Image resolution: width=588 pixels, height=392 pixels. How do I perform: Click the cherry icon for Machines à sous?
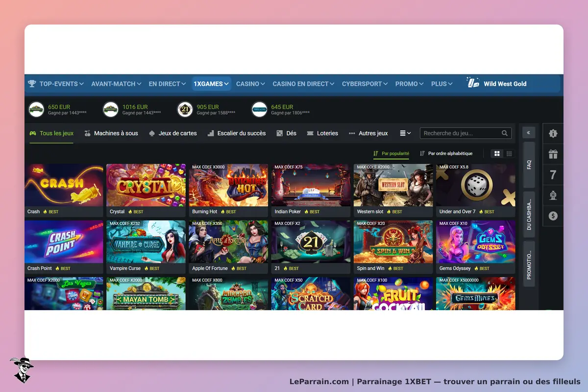(88, 133)
